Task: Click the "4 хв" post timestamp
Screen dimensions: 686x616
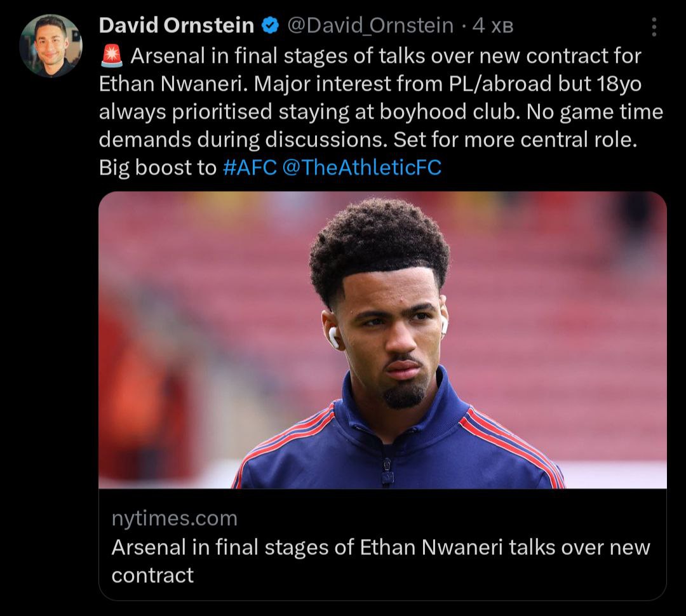Action: click(493, 26)
